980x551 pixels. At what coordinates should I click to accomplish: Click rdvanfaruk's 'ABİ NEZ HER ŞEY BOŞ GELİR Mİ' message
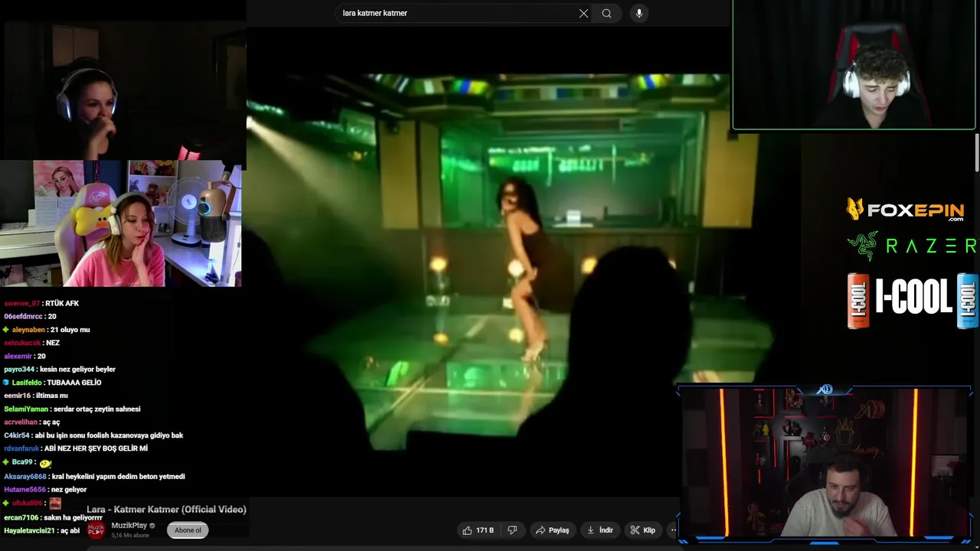(x=95, y=448)
